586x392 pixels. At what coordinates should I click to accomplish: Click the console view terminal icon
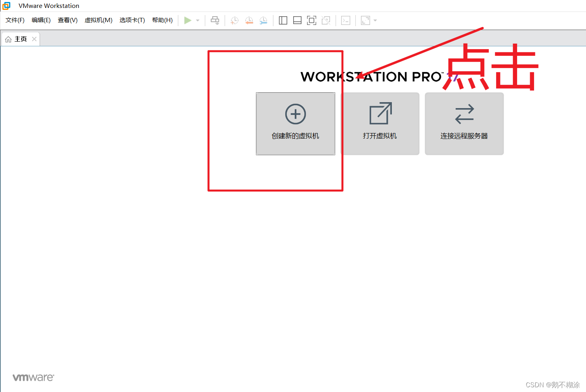(345, 21)
